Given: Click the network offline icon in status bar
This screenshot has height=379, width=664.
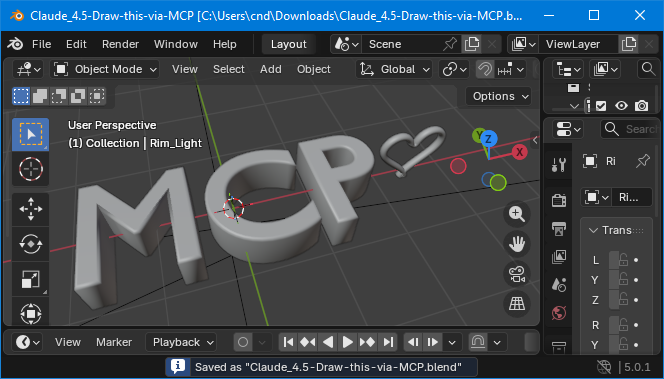Looking at the screenshot, I should pyautogui.click(x=604, y=366).
